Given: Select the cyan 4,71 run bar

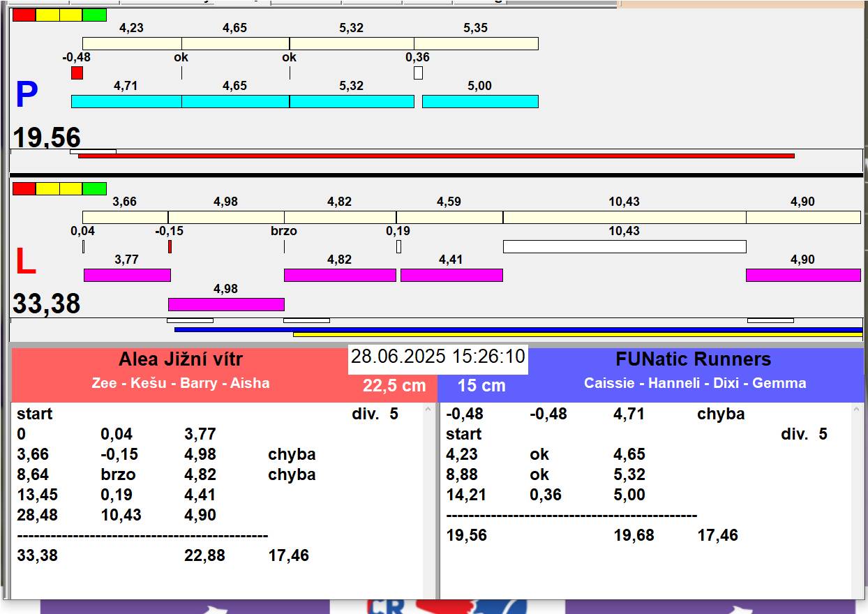Looking at the screenshot, I should 126,101.
